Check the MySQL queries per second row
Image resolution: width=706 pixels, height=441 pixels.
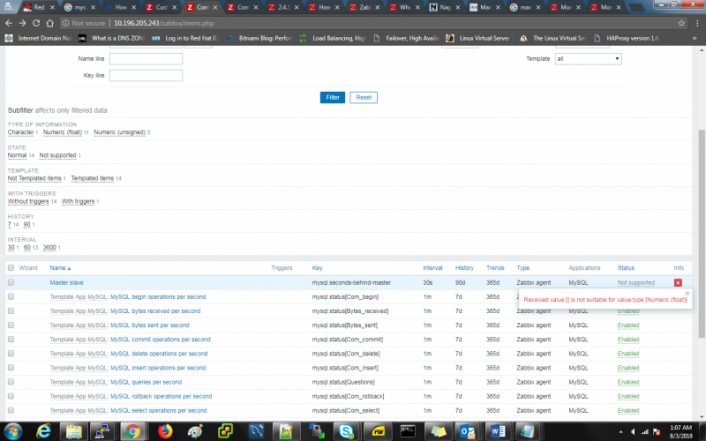point(11,382)
